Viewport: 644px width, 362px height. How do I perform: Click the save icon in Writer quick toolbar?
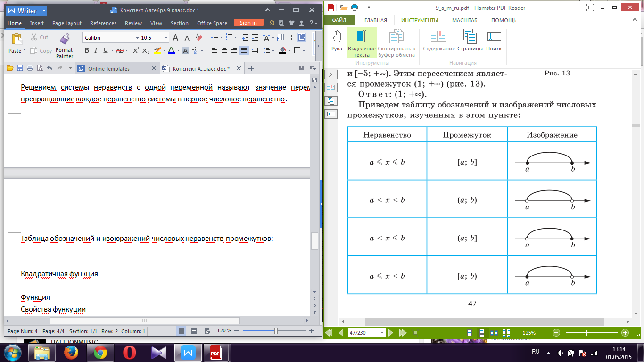20,68
